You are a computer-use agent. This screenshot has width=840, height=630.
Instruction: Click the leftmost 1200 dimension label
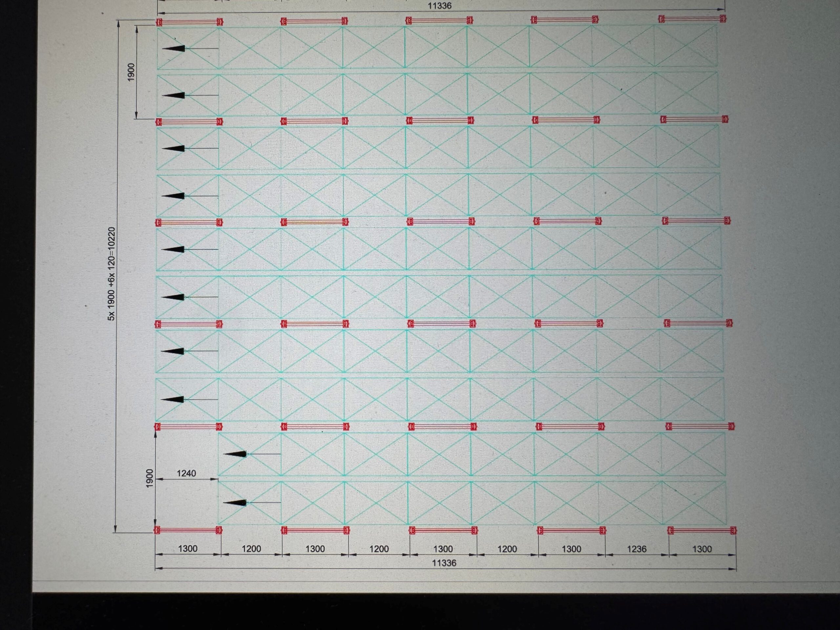251,549
